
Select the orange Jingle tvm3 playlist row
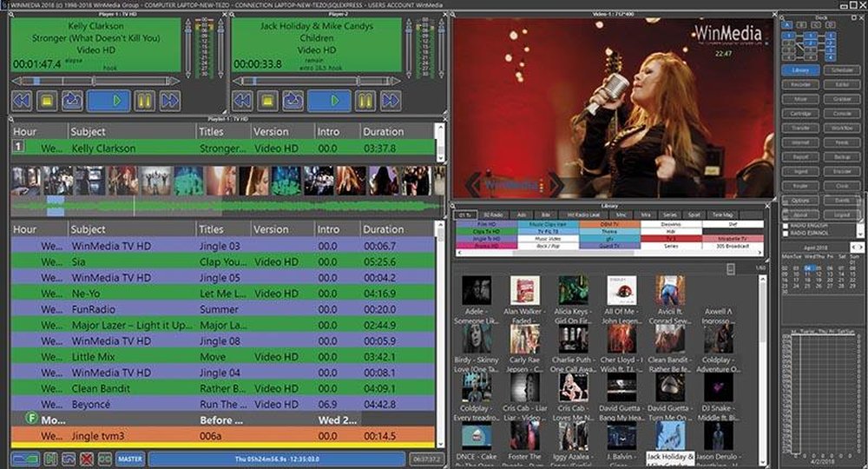coord(222,436)
